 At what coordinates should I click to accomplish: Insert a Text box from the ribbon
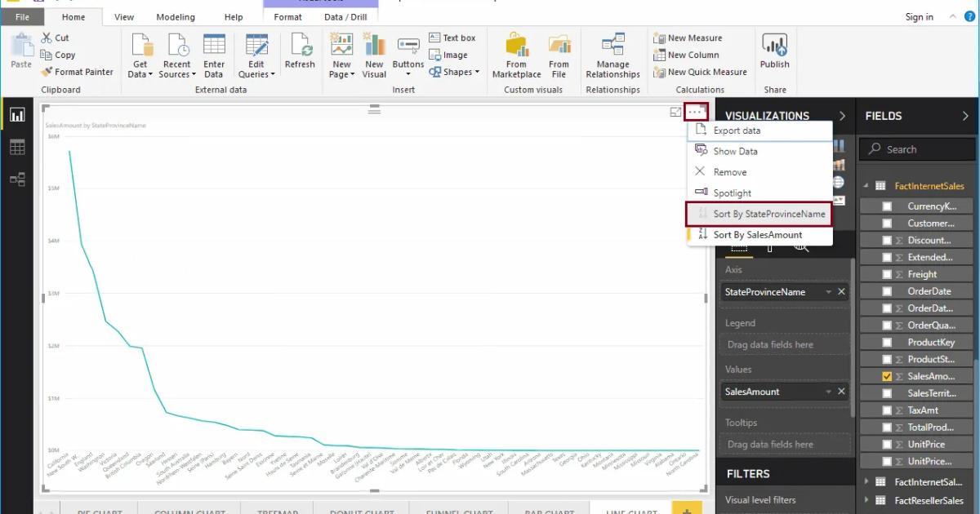tap(453, 36)
